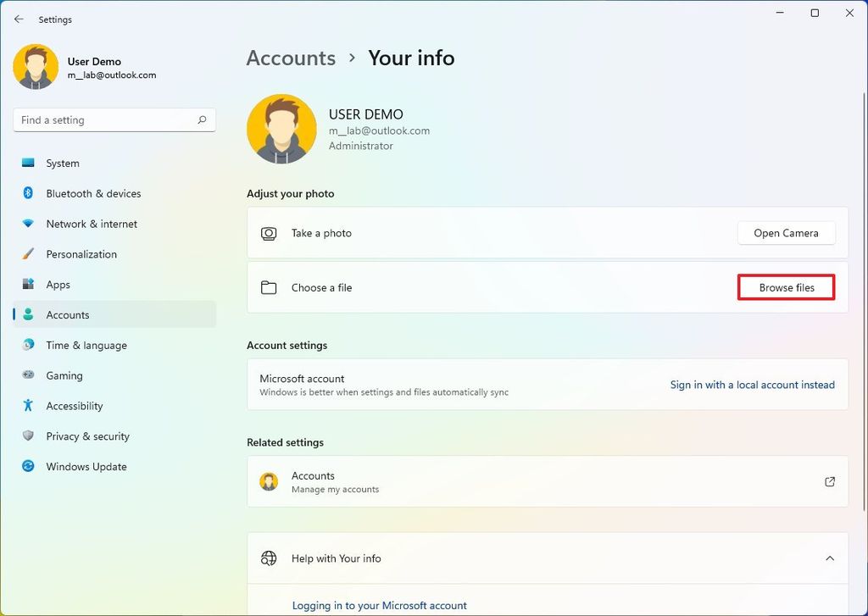Click the folder icon beside Choose a file
The width and height of the screenshot is (868, 616).
(269, 287)
